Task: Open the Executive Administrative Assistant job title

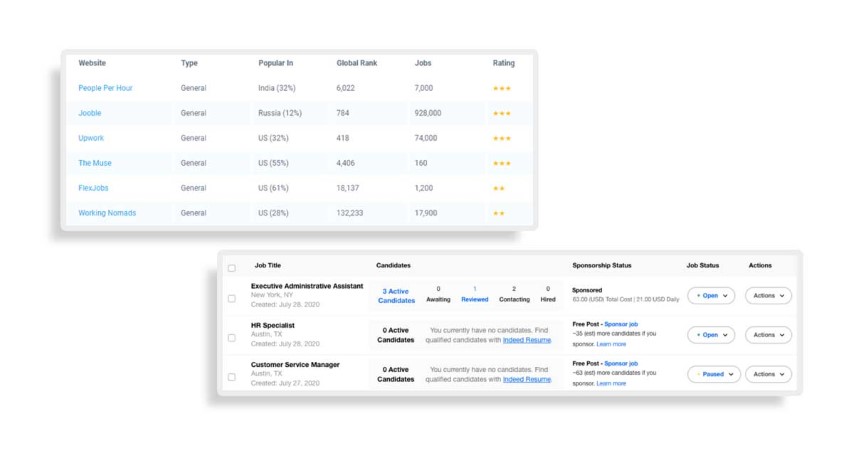Action: 307,286
